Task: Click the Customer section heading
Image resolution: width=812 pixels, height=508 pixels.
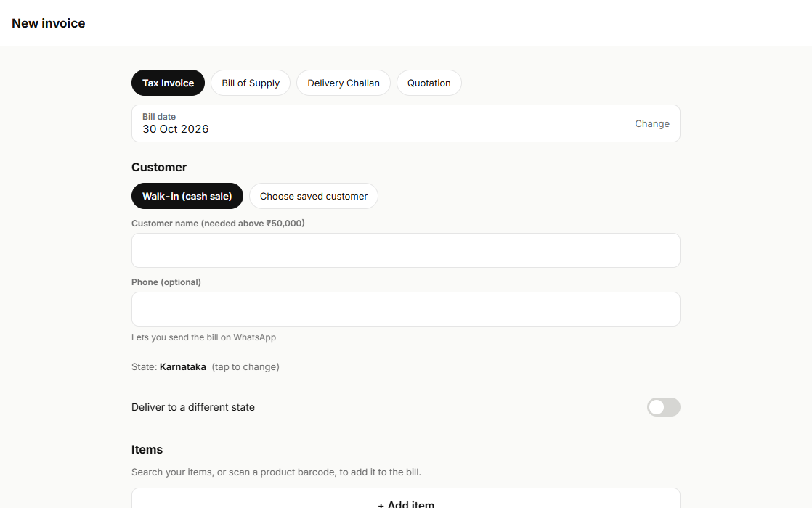Action: 159,167
